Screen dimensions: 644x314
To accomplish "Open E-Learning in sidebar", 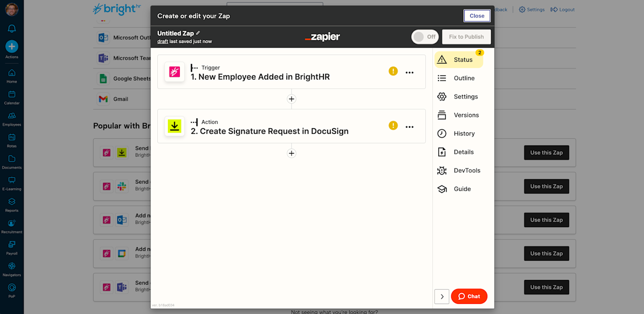I will pos(11,183).
